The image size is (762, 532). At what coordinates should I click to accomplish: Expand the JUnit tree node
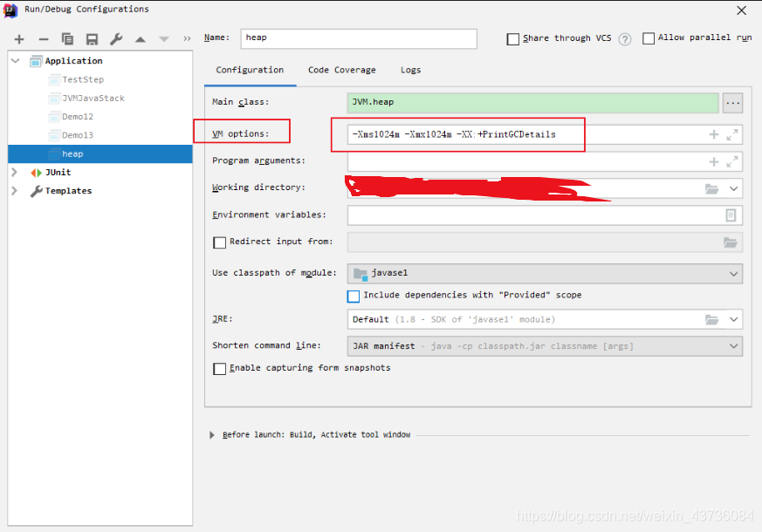click(14, 173)
